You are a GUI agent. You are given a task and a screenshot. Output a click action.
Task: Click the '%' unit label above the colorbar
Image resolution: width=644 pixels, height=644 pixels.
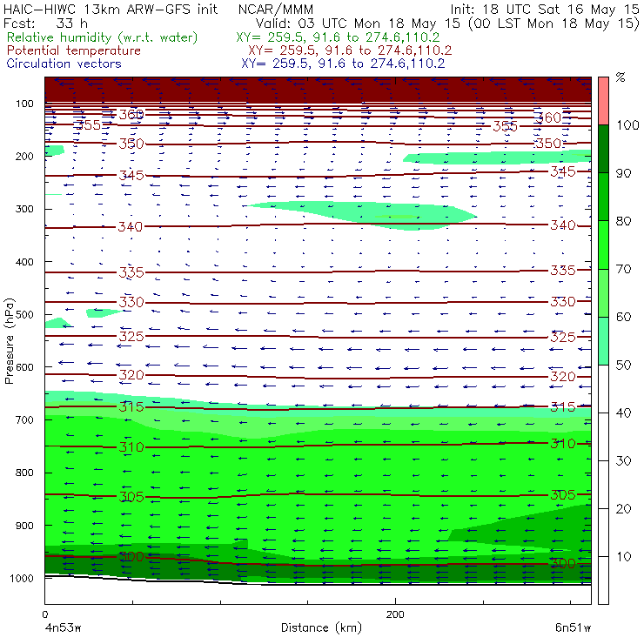(621, 77)
